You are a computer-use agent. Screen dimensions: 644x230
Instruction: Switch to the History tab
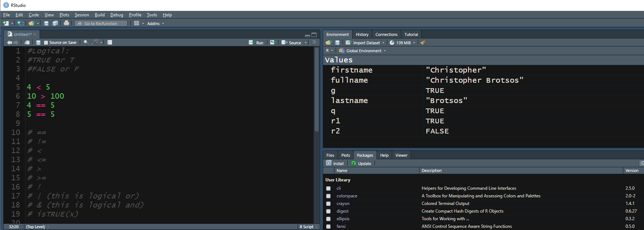pos(362,34)
